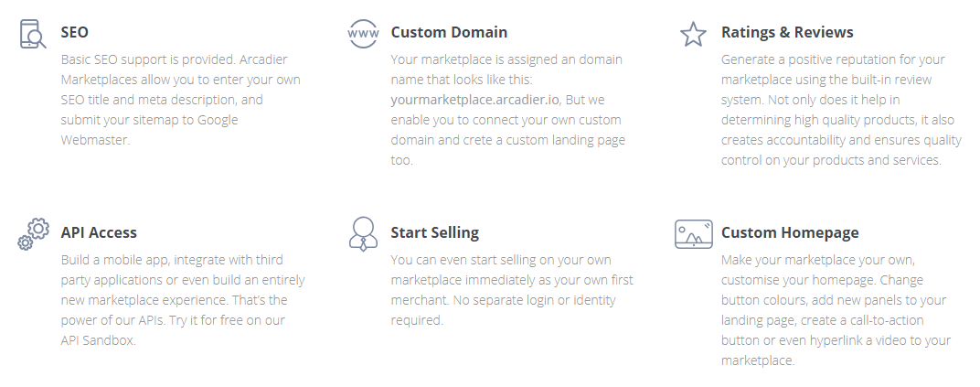Select the SEO heading
Image resolution: width=980 pixels, height=387 pixels.
coord(74,32)
